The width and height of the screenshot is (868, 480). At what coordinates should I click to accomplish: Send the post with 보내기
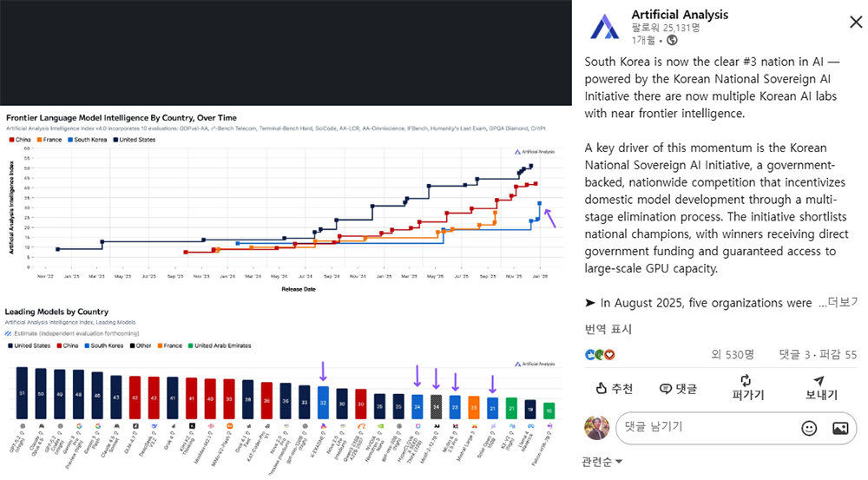click(x=821, y=387)
